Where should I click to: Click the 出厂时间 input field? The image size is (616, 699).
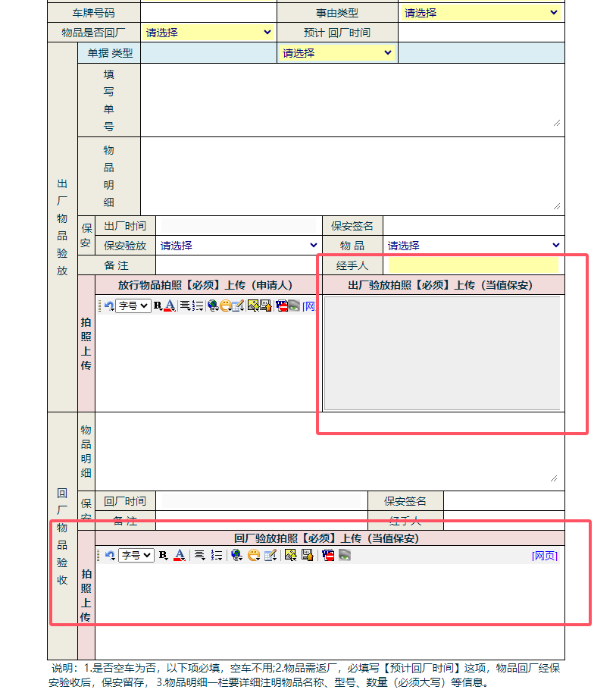pos(238,226)
